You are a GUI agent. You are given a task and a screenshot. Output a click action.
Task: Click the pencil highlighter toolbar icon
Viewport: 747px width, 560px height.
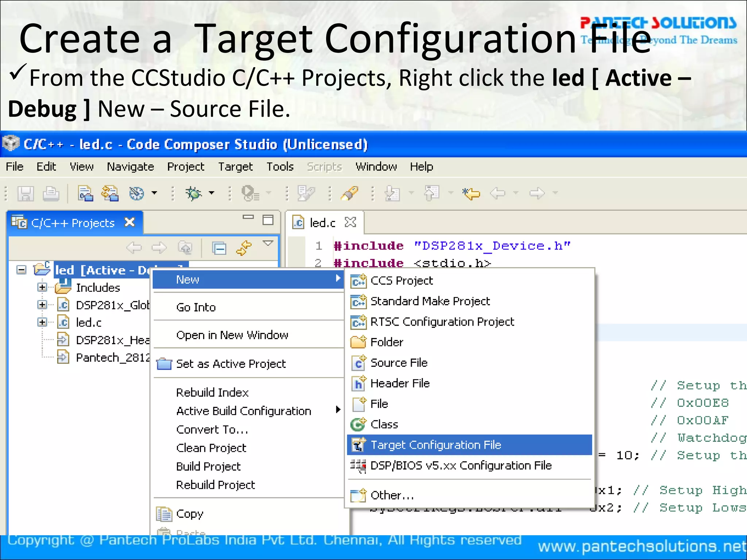[349, 193]
